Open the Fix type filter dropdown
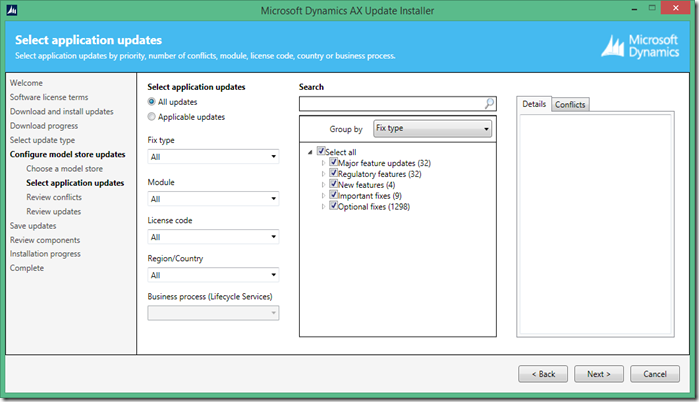Screen dimensions: 699x402 pyautogui.click(x=213, y=157)
